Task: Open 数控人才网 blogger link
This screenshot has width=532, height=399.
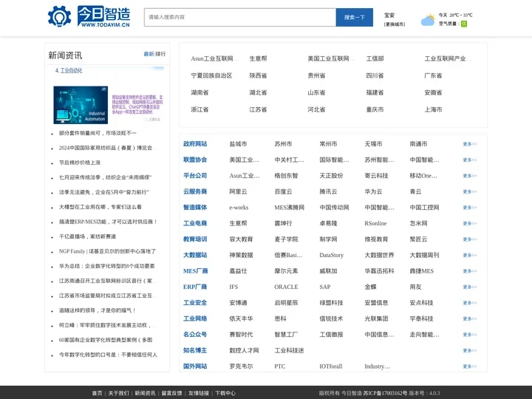Action: tap(244, 350)
